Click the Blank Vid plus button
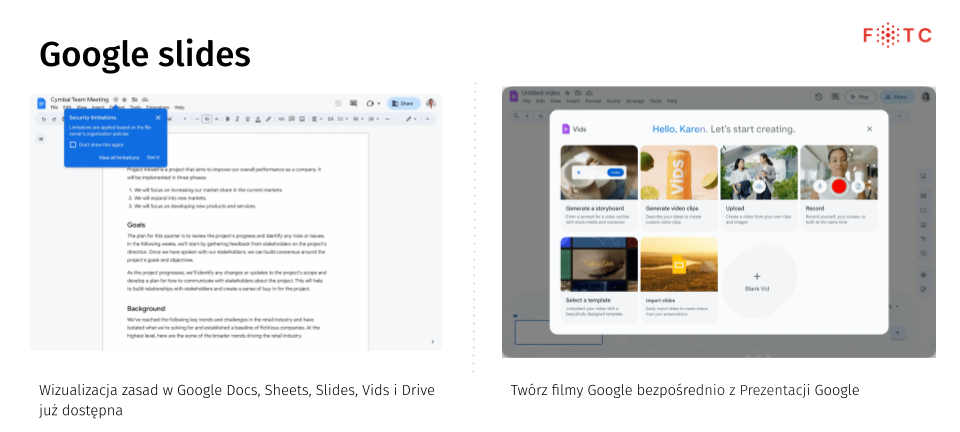 [757, 277]
